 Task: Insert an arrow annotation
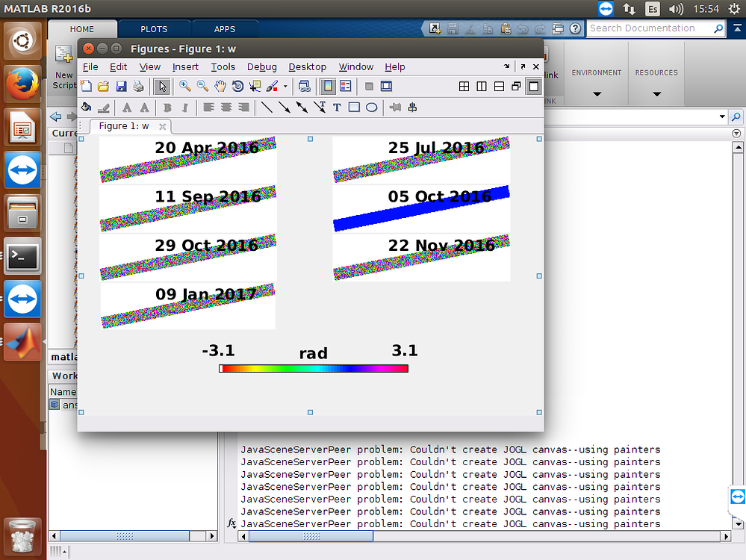[285, 108]
